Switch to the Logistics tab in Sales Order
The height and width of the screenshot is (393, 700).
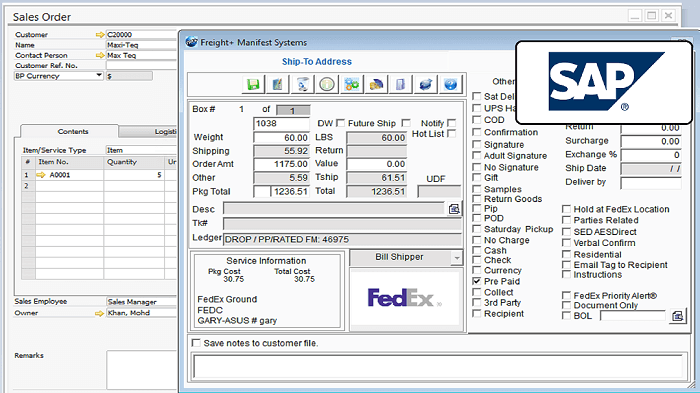[x=149, y=131]
